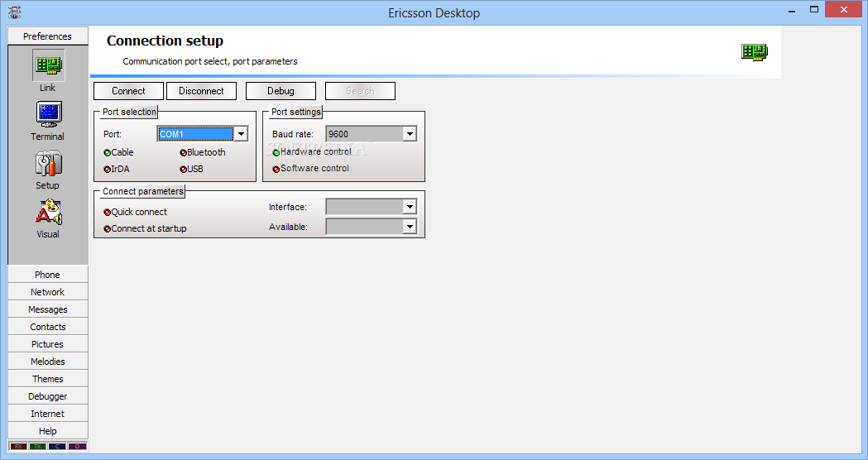Open the Help section
This screenshot has height=460, width=868.
[48, 431]
